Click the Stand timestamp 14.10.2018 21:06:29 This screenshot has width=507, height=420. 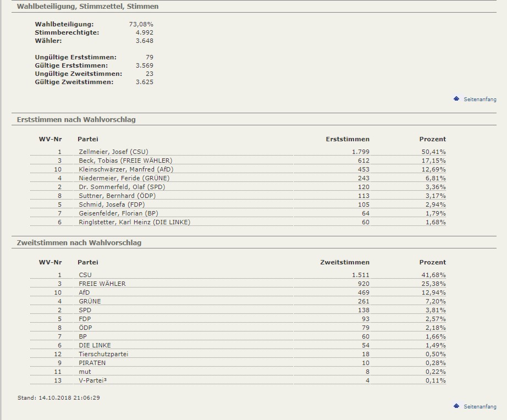69,397
